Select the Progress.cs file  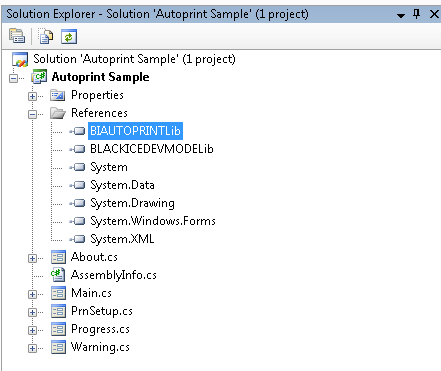tap(100, 329)
